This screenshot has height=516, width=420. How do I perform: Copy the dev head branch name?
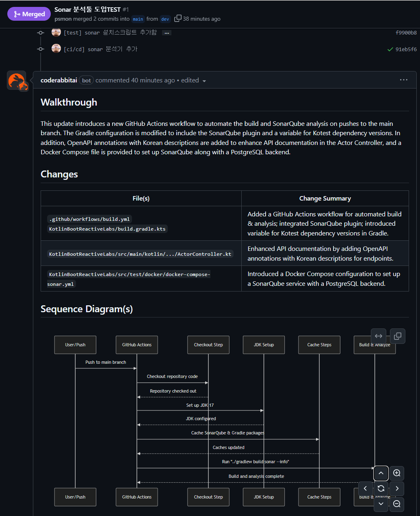(178, 19)
